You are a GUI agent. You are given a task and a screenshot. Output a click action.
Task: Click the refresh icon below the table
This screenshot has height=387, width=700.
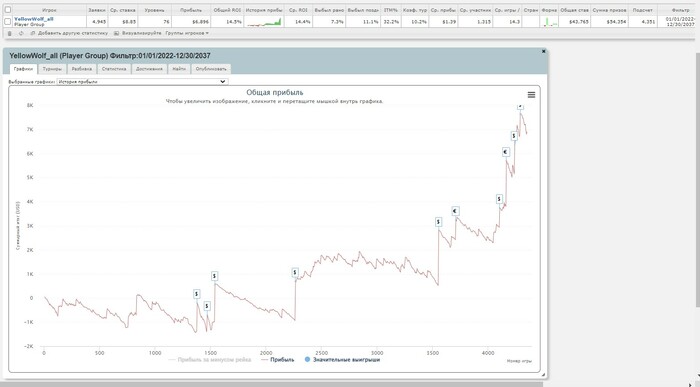[21, 33]
